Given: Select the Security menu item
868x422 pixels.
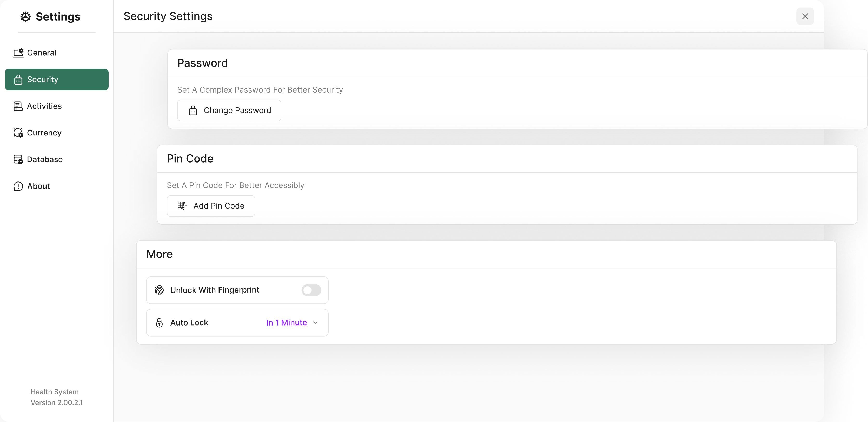Looking at the screenshot, I should tap(57, 80).
